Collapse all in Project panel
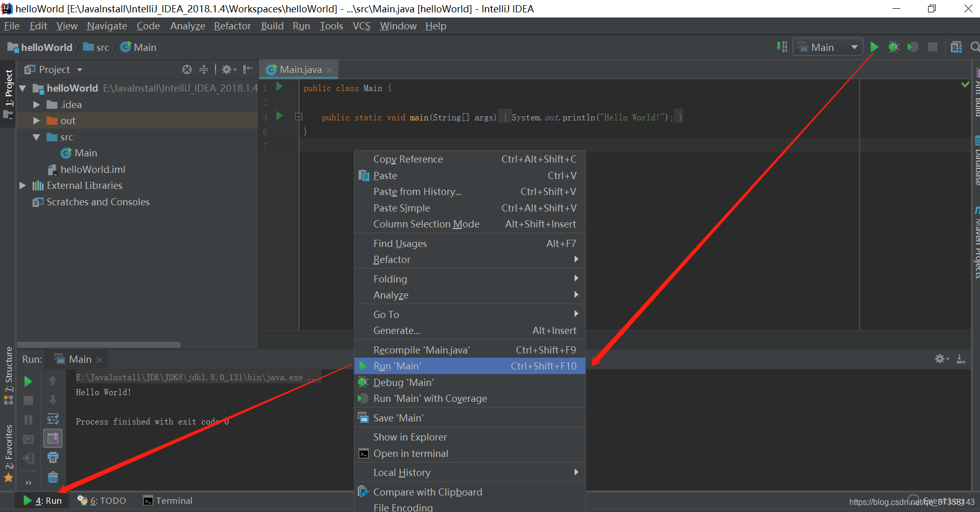 coord(204,69)
